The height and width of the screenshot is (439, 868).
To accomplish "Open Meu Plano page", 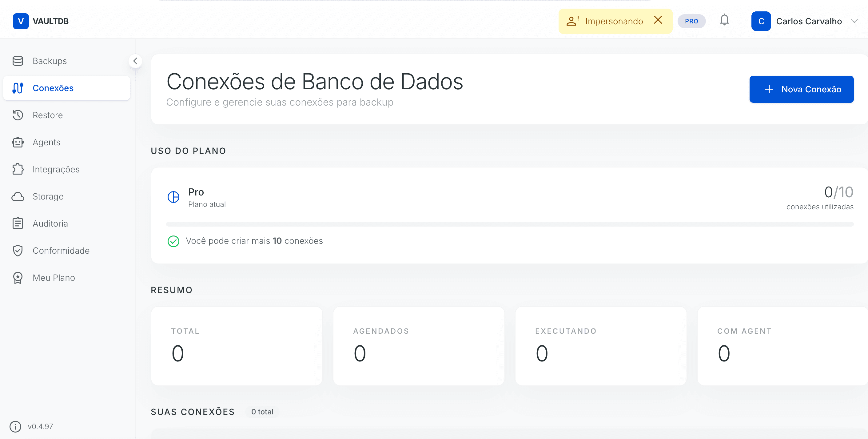I will coord(67,277).
